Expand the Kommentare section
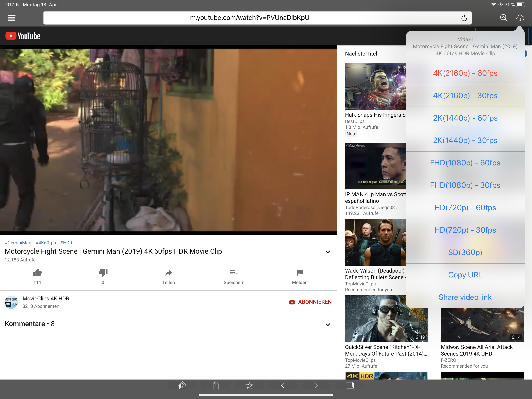The image size is (532, 399). pos(328,324)
